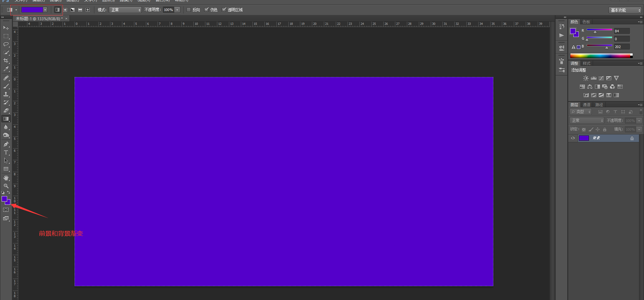The height and width of the screenshot is (300, 644).
Task: Select the Crop tool
Action: [x=6, y=61]
